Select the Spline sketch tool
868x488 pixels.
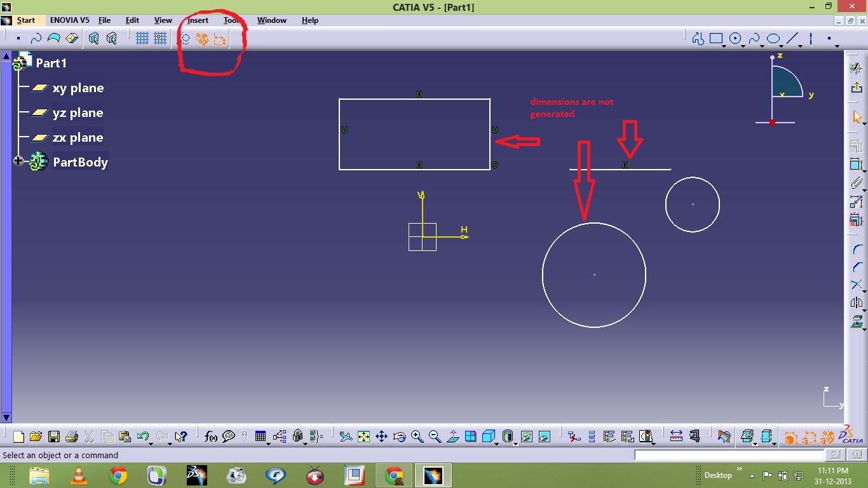tap(754, 39)
